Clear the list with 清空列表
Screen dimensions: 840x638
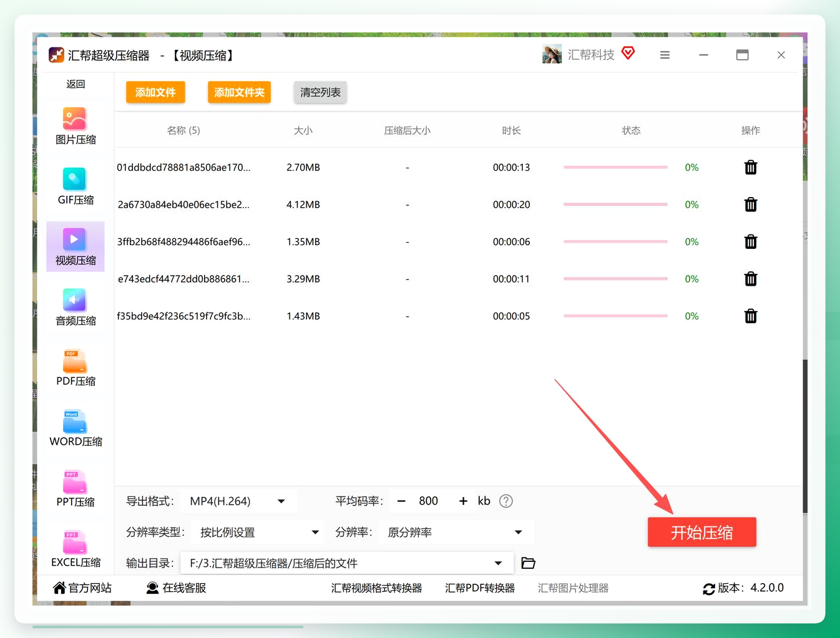320,92
